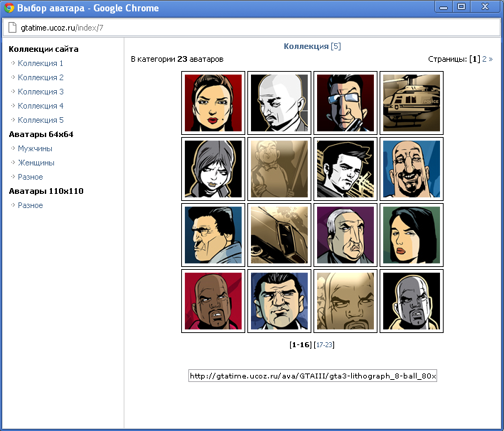Image resolution: width=504 pixels, height=431 pixels.
Task: Click current page [1] indicator
Action: coord(475,59)
